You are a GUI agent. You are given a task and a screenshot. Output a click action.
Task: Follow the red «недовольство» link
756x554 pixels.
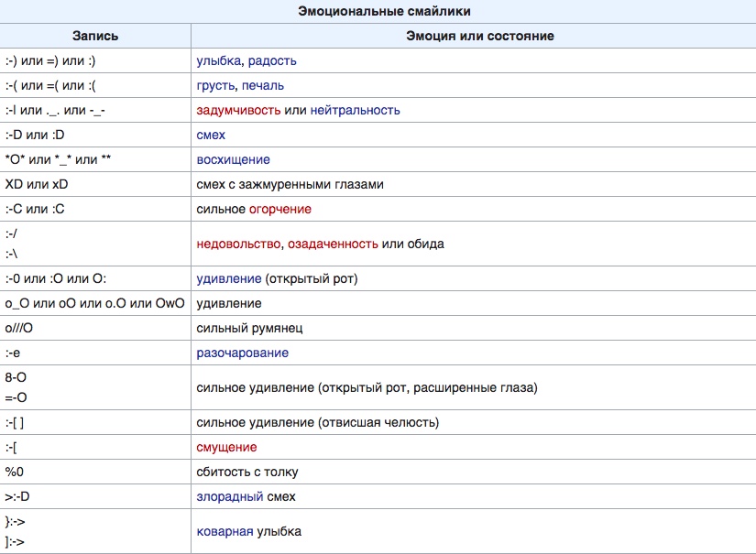point(239,244)
